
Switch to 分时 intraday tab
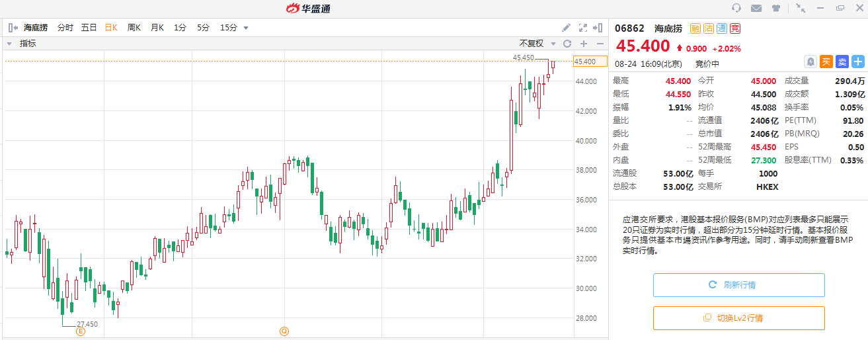point(65,28)
